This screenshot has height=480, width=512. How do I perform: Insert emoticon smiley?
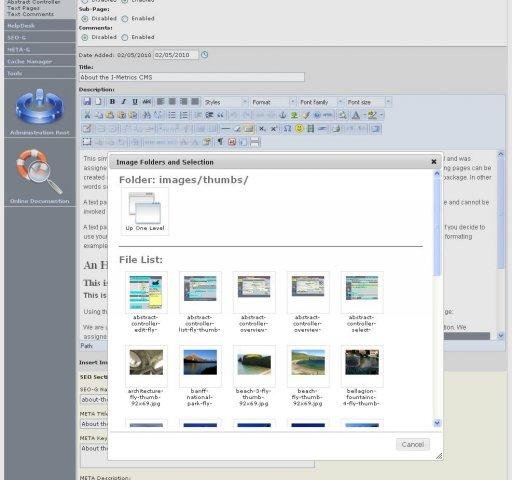[x=299, y=129]
